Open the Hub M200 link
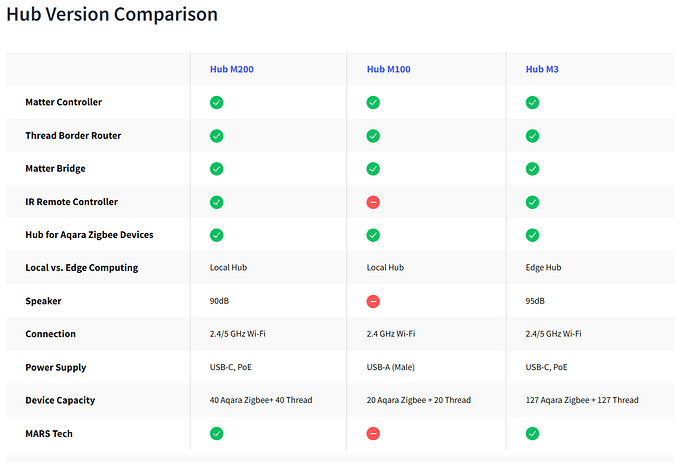This screenshot has width=689, height=462. point(232,69)
